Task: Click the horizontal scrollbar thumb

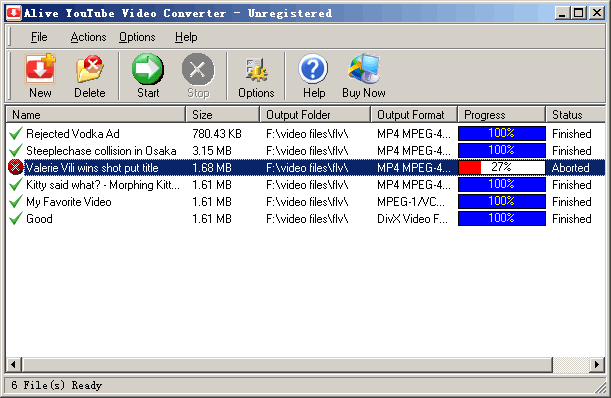Action: pyautogui.click(x=287, y=365)
